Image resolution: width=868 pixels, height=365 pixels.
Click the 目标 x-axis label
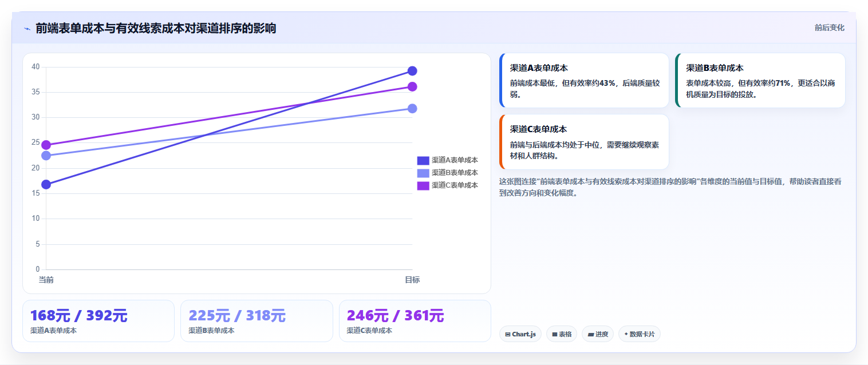[412, 280]
